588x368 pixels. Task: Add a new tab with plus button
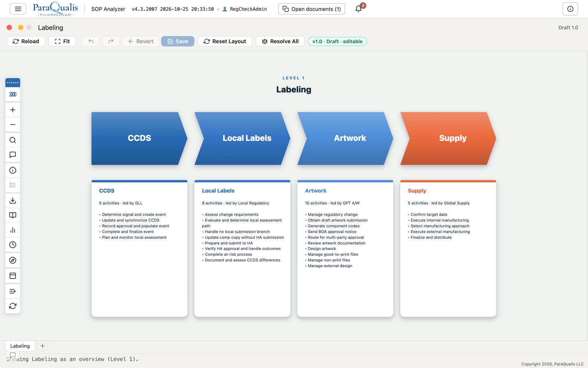point(43,346)
